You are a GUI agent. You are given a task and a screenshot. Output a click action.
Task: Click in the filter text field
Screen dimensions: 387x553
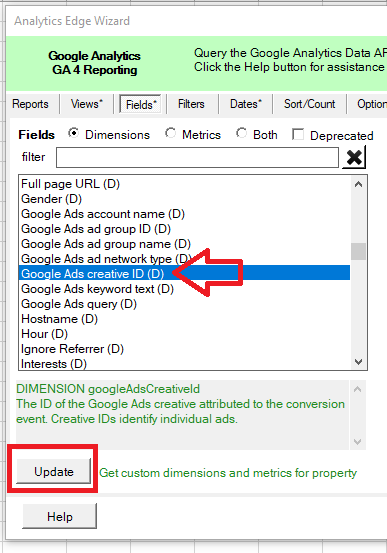(x=197, y=157)
